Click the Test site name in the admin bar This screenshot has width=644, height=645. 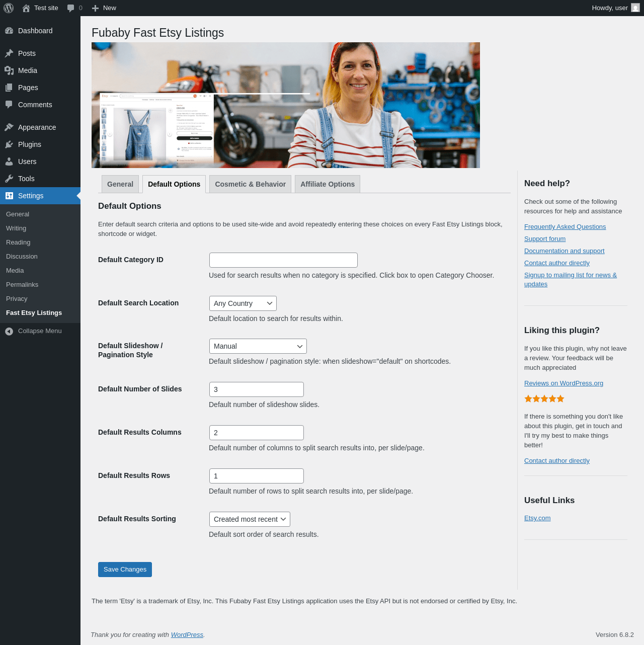pyautogui.click(x=46, y=8)
